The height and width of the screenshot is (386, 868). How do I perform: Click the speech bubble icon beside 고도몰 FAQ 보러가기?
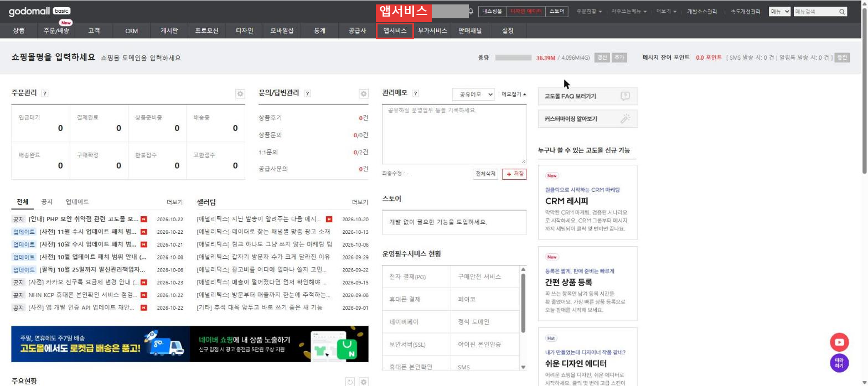(625, 96)
